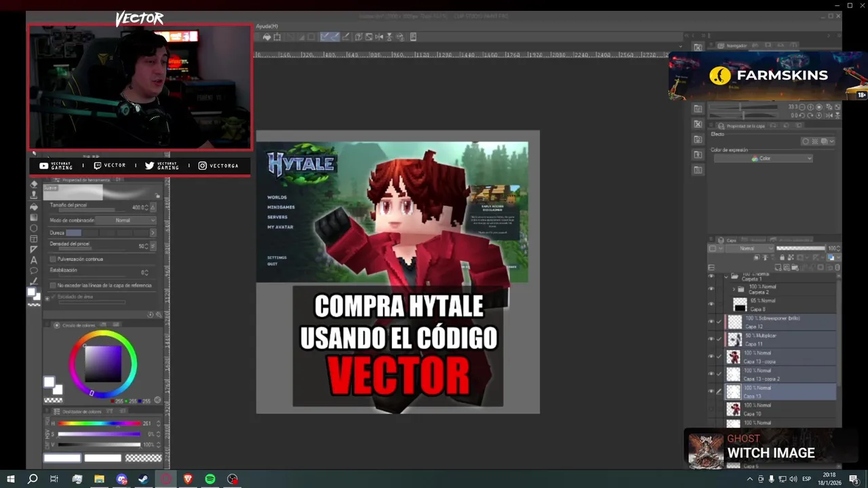This screenshot has width=868, height=488.
Task: Click the tone effect icon under Efecto
Action: (815, 141)
